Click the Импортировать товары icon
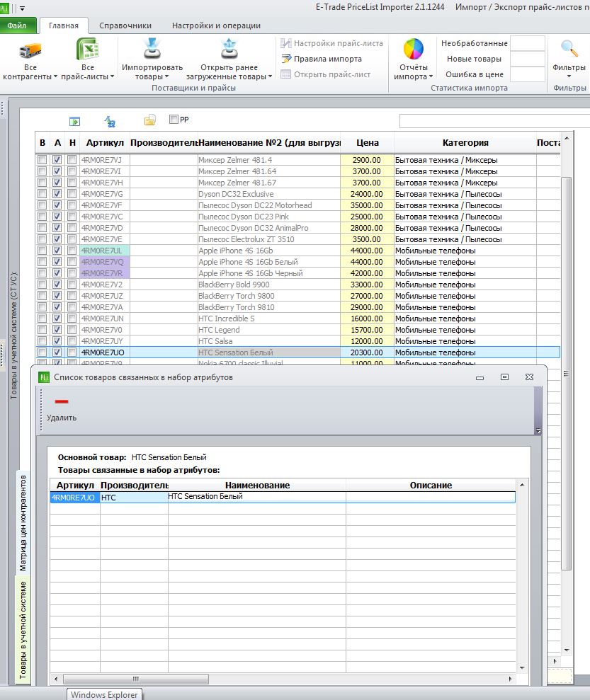 152,49
